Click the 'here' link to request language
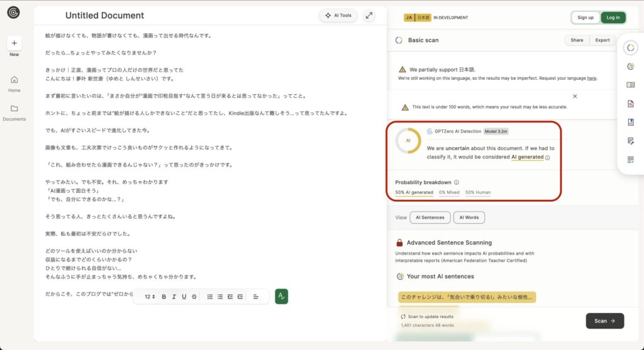The height and width of the screenshot is (350, 644). point(591,79)
